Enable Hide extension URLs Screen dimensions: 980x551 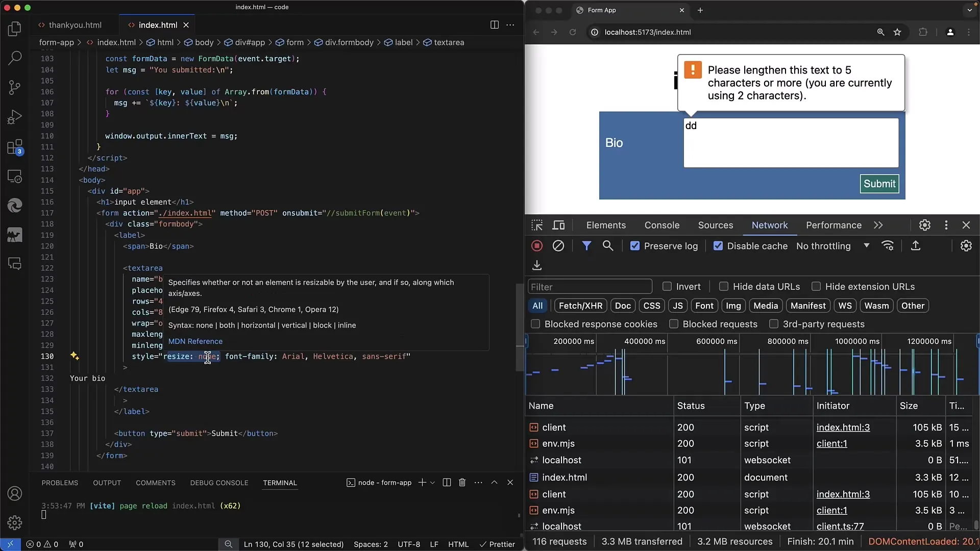816,287
